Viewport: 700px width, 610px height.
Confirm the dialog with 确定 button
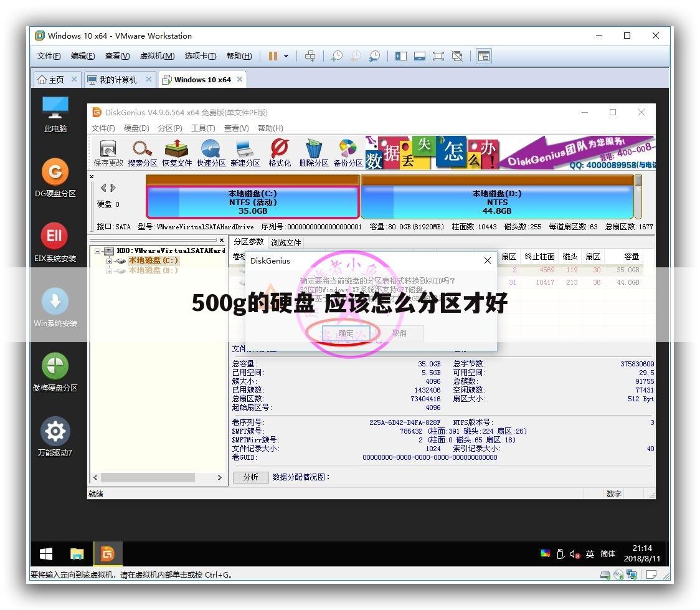[346, 333]
